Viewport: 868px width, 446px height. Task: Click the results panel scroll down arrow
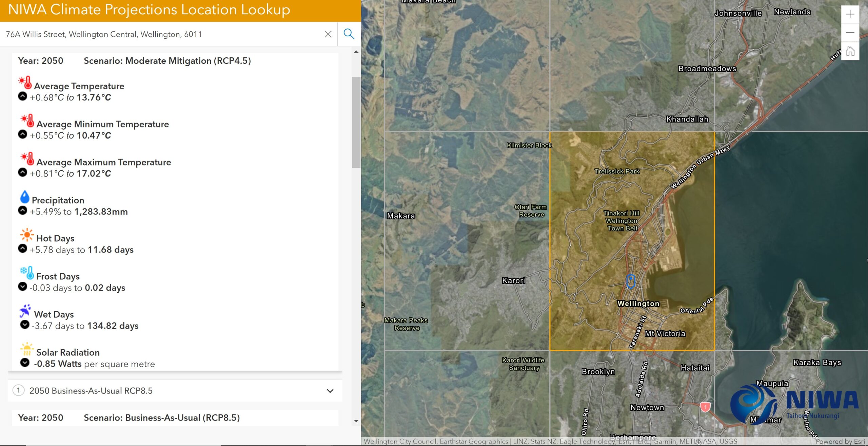point(356,421)
